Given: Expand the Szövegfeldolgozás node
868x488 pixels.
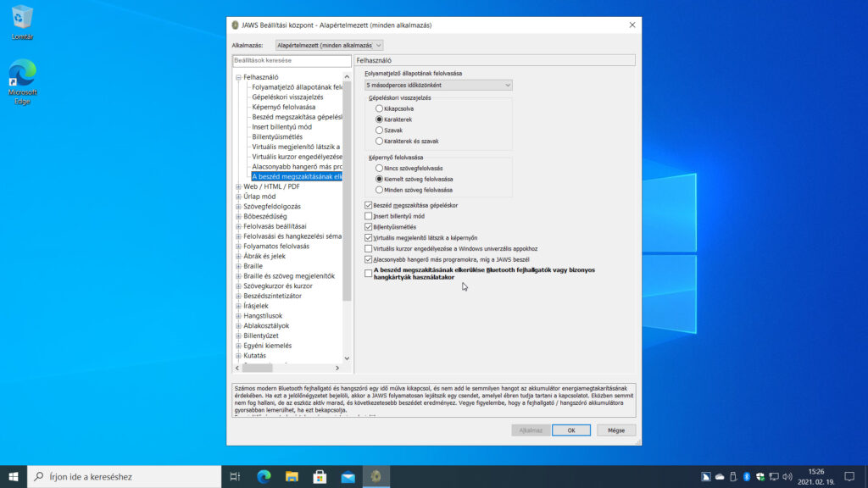Looking at the screenshot, I should click(x=238, y=207).
